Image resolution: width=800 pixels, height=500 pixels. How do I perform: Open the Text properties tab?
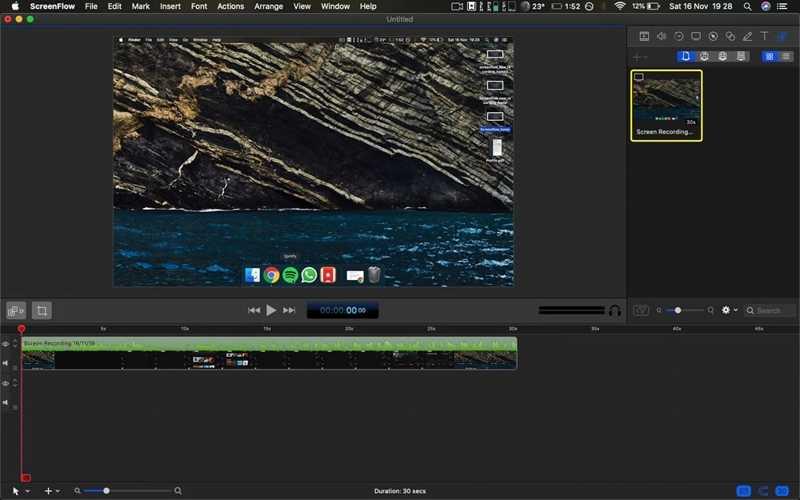click(x=764, y=36)
